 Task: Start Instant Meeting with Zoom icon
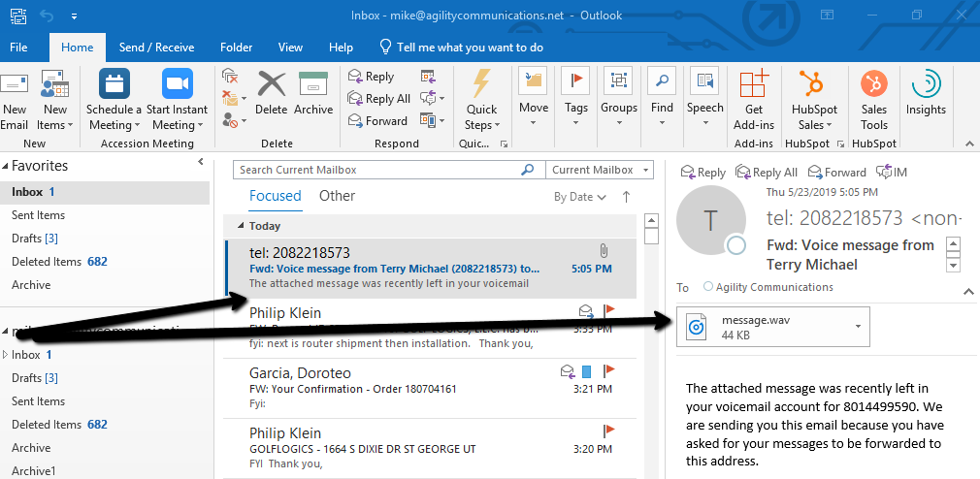tap(178, 83)
